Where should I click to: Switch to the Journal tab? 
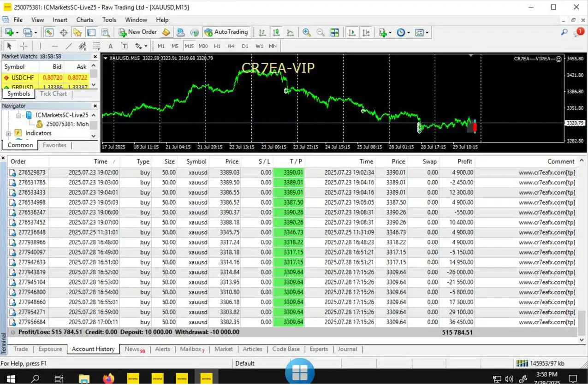[x=347, y=349]
